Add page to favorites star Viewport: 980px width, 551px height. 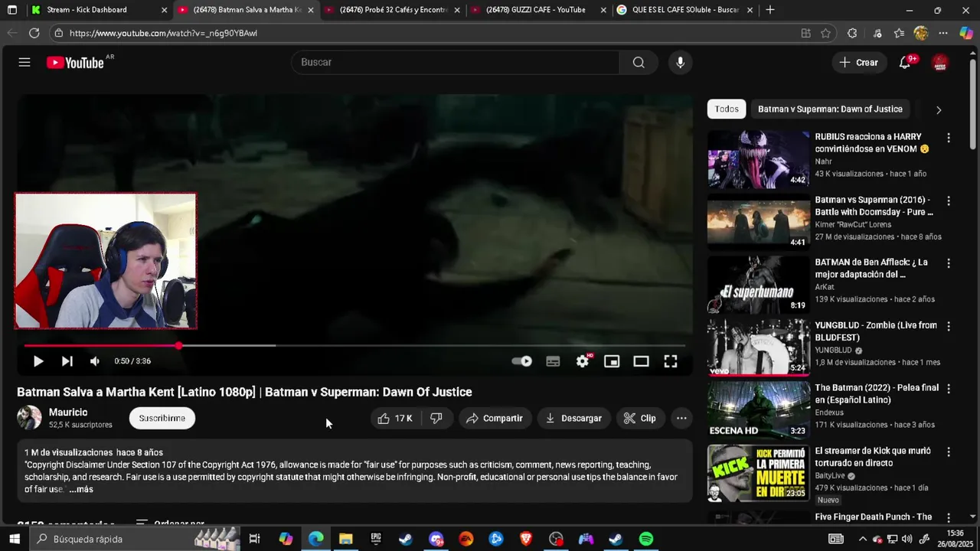click(825, 33)
